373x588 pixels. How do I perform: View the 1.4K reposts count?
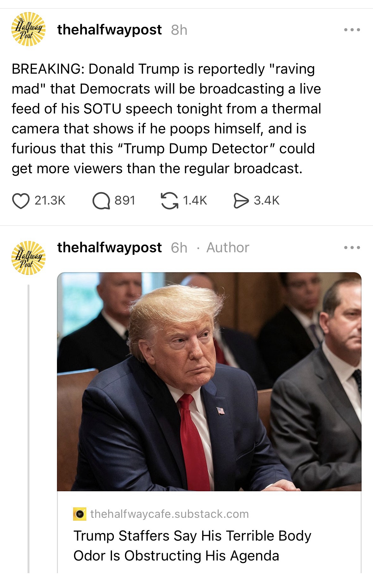point(195,200)
